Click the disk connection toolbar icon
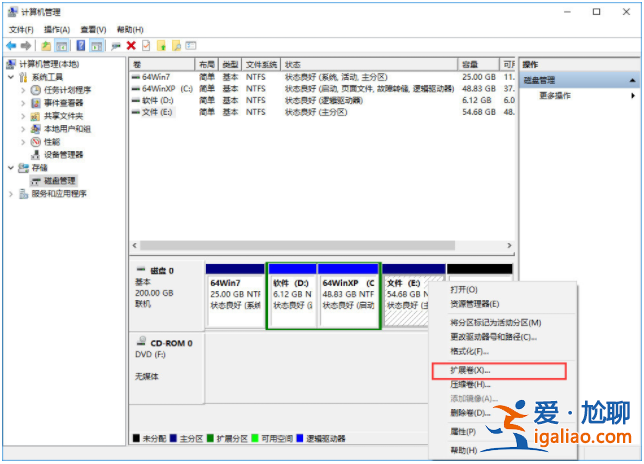Screen dimensions: 644x464 [x=116, y=46]
